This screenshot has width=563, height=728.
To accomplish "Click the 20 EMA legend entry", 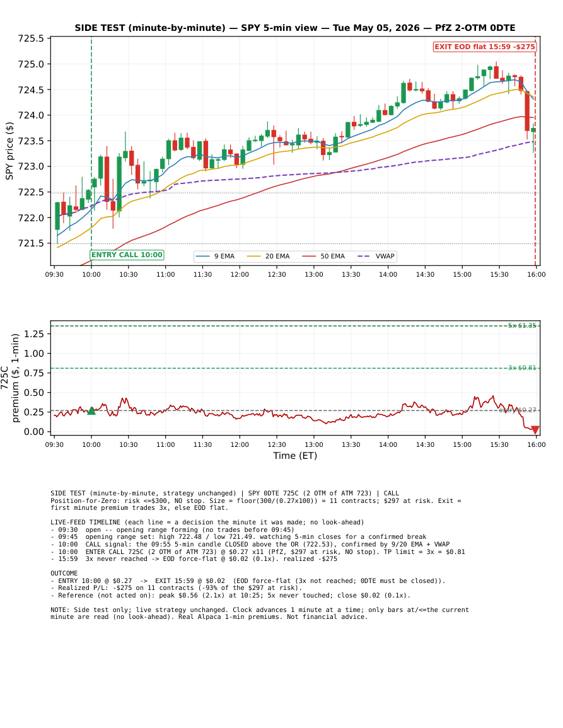I will (x=269, y=257).
